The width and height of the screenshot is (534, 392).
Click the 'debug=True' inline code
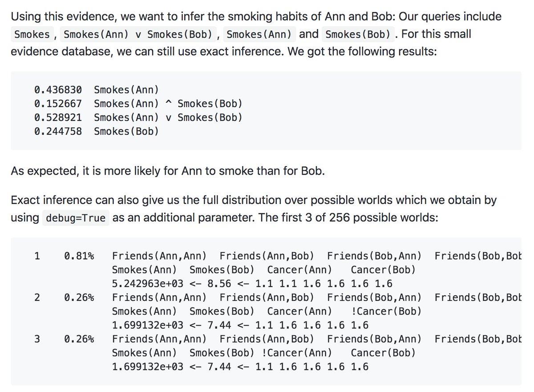click(76, 218)
